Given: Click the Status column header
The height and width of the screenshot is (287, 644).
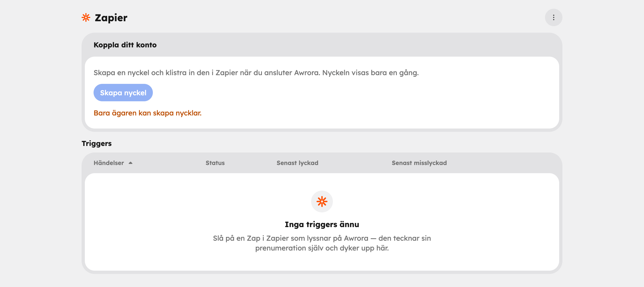Looking at the screenshot, I should [x=215, y=163].
